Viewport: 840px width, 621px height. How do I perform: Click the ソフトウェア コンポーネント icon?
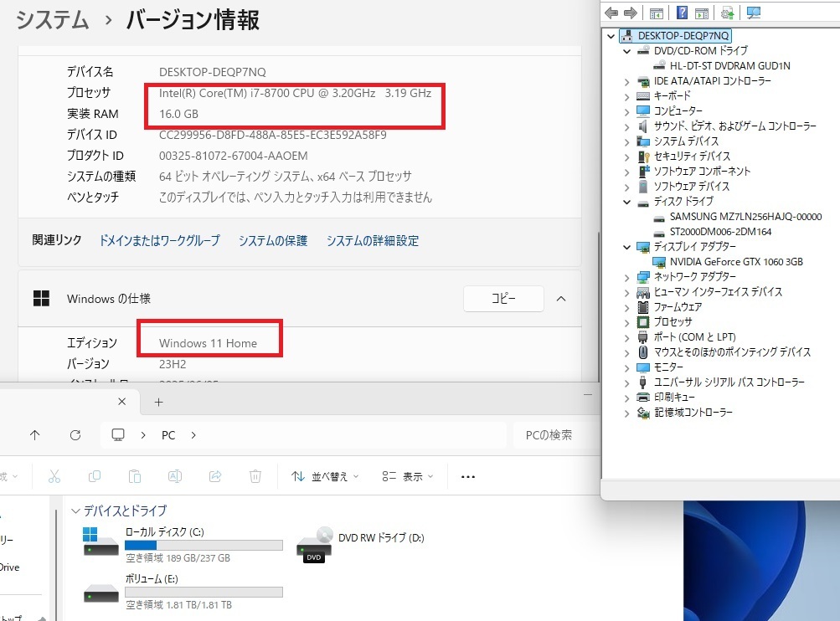[x=643, y=172]
